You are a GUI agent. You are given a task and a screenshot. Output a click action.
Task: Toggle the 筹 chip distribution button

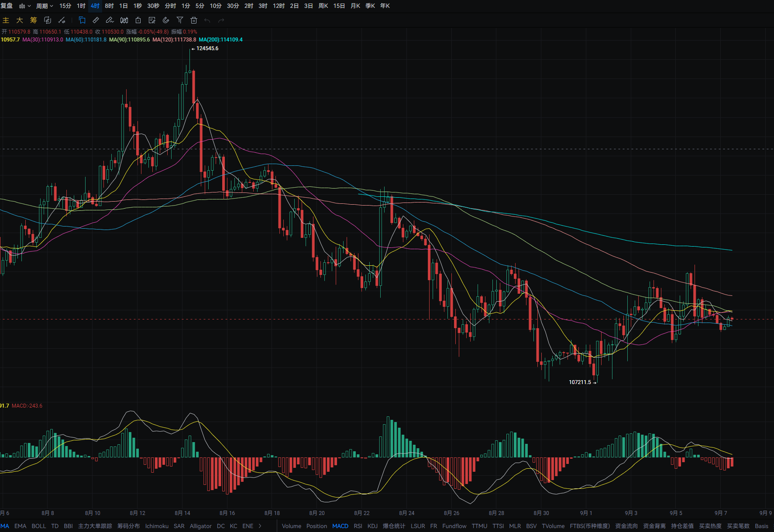coord(34,20)
